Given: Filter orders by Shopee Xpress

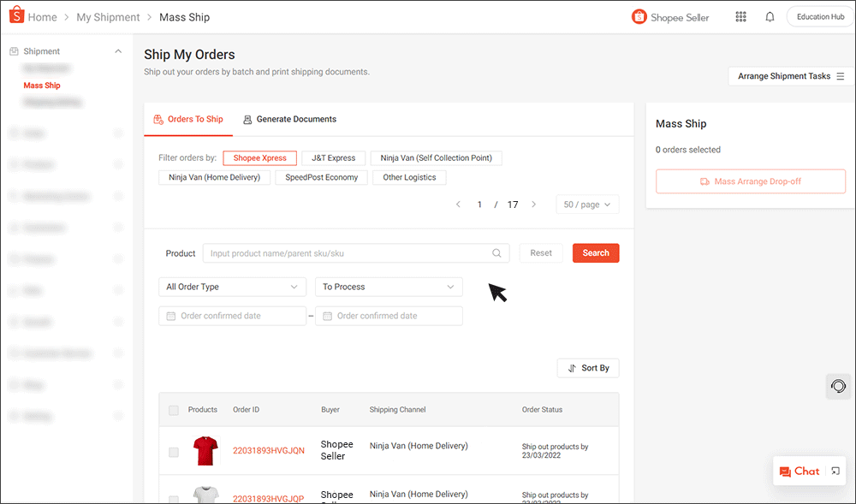Looking at the screenshot, I should point(260,158).
